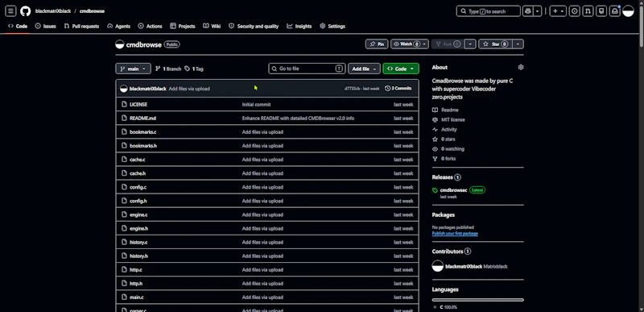
Task: Expand the Copilot dropdown arrow in header
Action: (538, 11)
